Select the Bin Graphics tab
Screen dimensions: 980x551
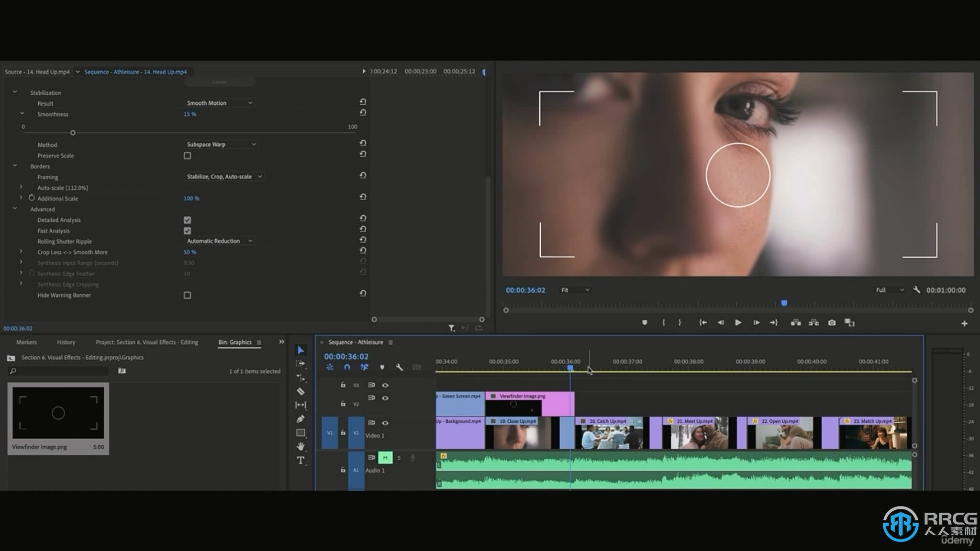(x=235, y=342)
